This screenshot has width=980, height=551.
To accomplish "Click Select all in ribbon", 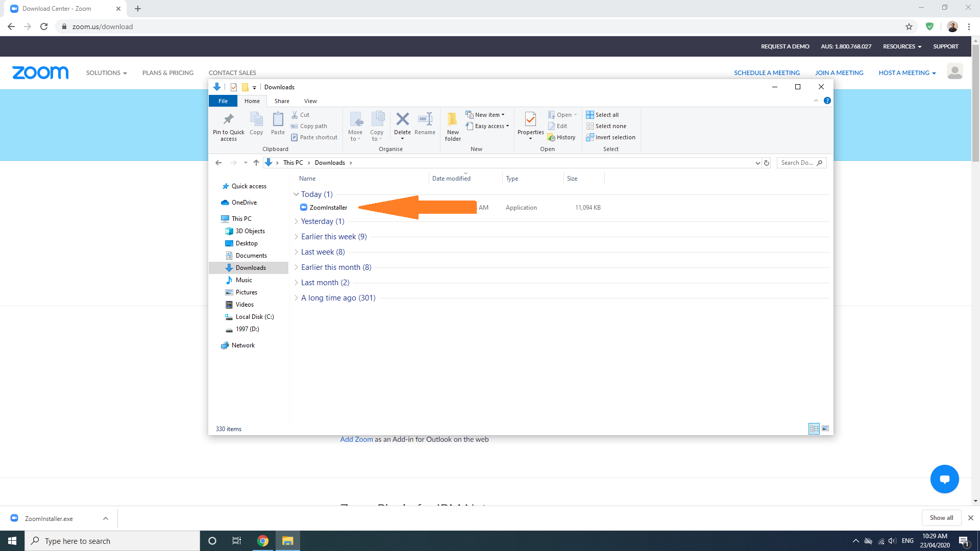I will 602,115.
